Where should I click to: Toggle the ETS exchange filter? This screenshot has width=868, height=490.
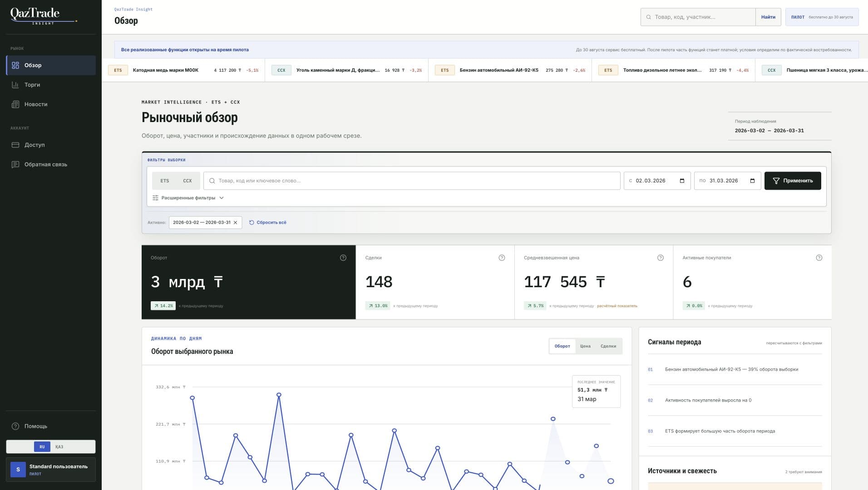pyautogui.click(x=165, y=181)
